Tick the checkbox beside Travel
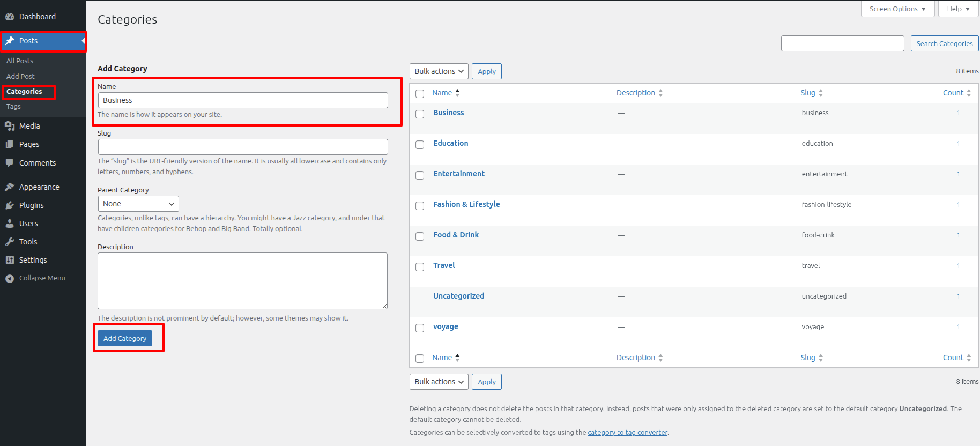This screenshot has width=980, height=446. pos(420,267)
